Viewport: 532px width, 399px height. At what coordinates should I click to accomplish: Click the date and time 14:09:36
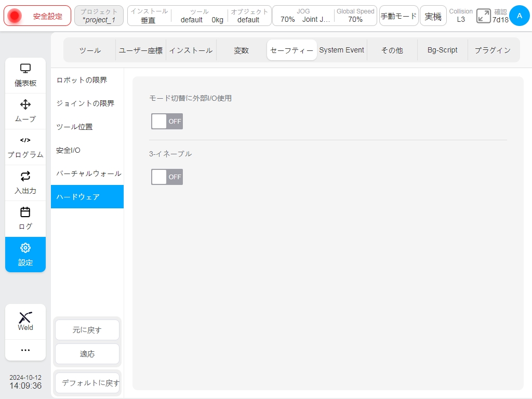pos(25,382)
